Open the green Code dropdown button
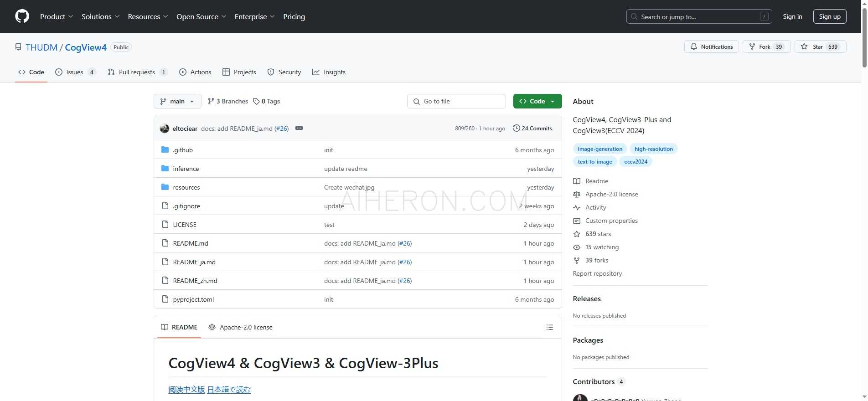 537,101
